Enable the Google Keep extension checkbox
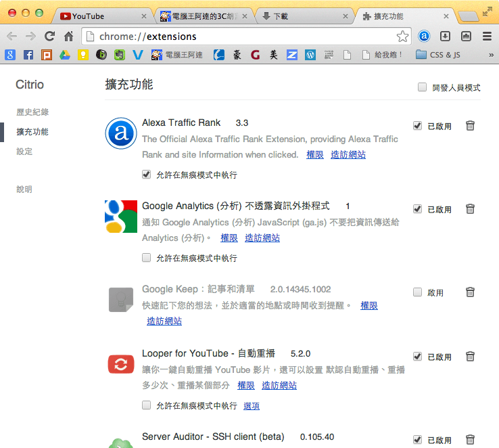Viewport: 499px width, 448px height. tap(417, 292)
